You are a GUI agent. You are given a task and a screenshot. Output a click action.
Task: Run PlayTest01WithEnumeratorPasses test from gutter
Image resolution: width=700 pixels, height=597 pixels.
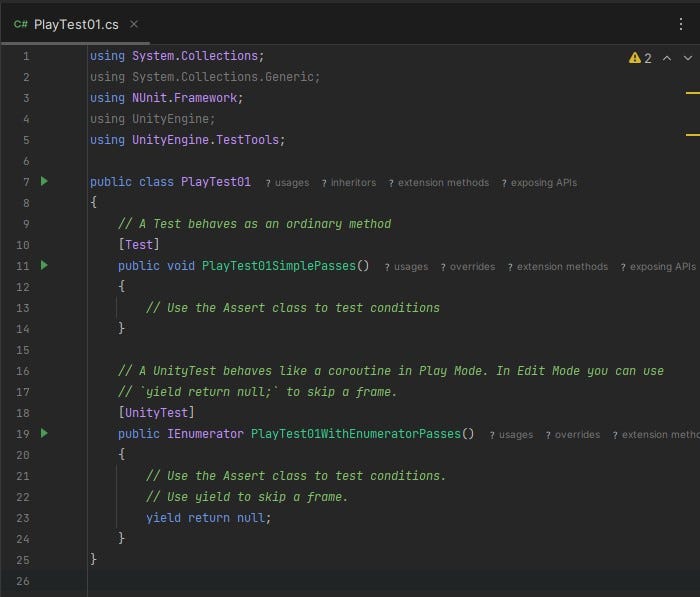pyautogui.click(x=44, y=433)
